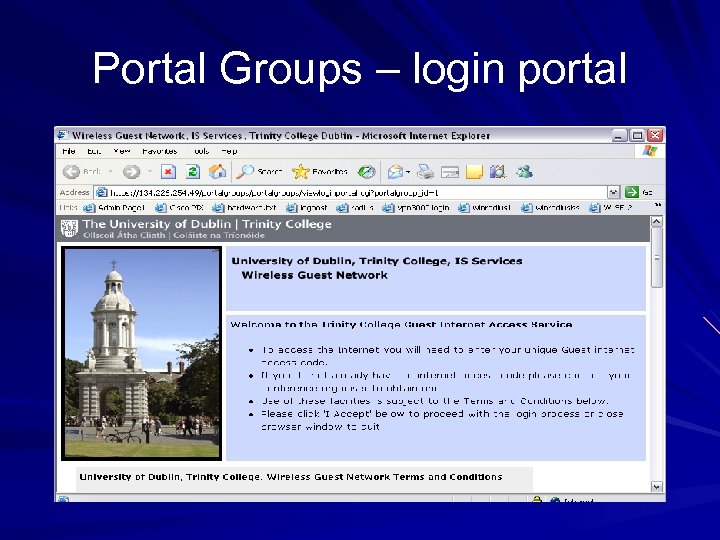
Task: Maximize the Internet Explorer window
Action: coord(637,135)
